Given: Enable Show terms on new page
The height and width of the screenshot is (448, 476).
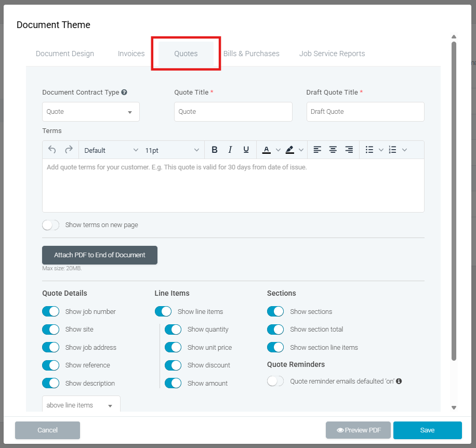Looking at the screenshot, I should (x=51, y=225).
